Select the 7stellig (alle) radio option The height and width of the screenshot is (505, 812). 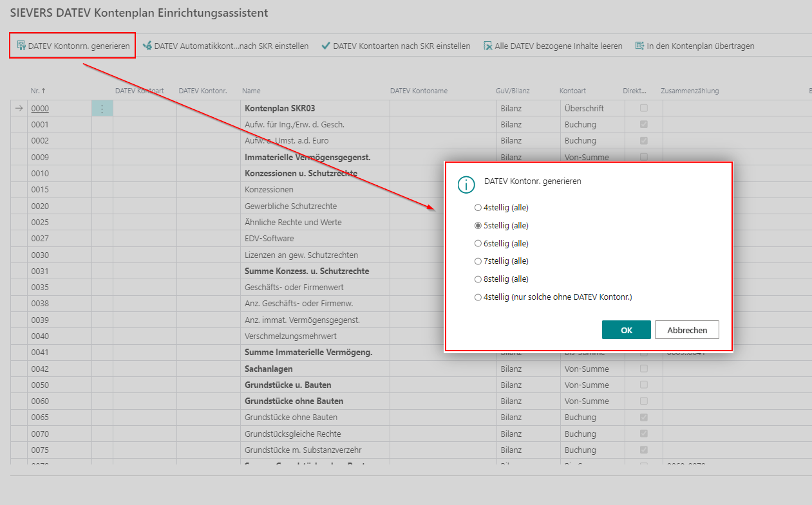478,261
